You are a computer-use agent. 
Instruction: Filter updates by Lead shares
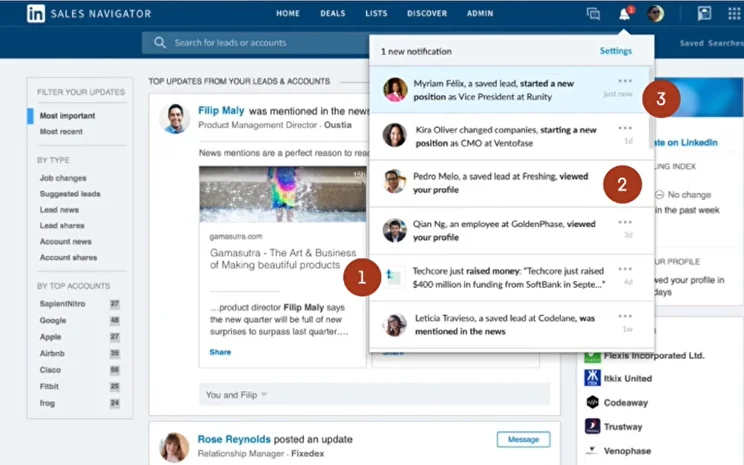62,226
